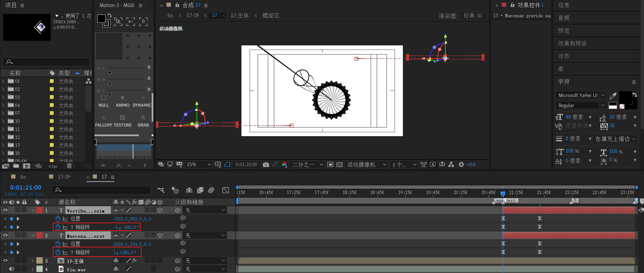
Task: Click the composition mini-flowchart icon in timeline
Action: (x=161, y=190)
